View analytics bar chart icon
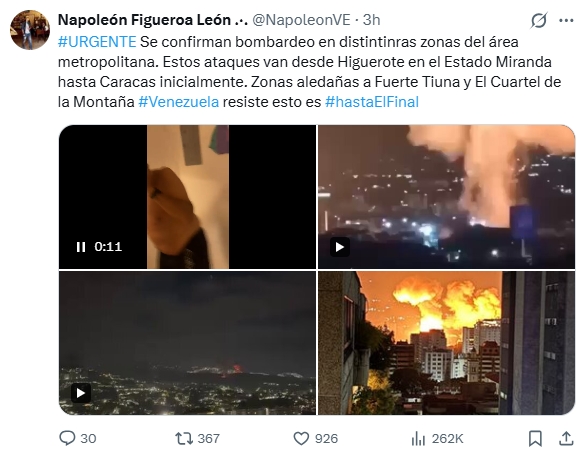Viewport: 588px width, 457px height. pyautogui.click(x=418, y=438)
